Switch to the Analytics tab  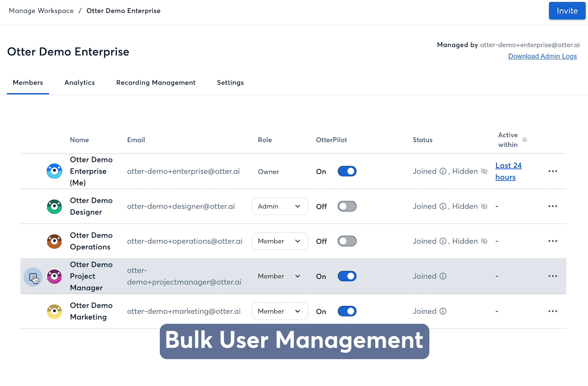pos(80,83)
